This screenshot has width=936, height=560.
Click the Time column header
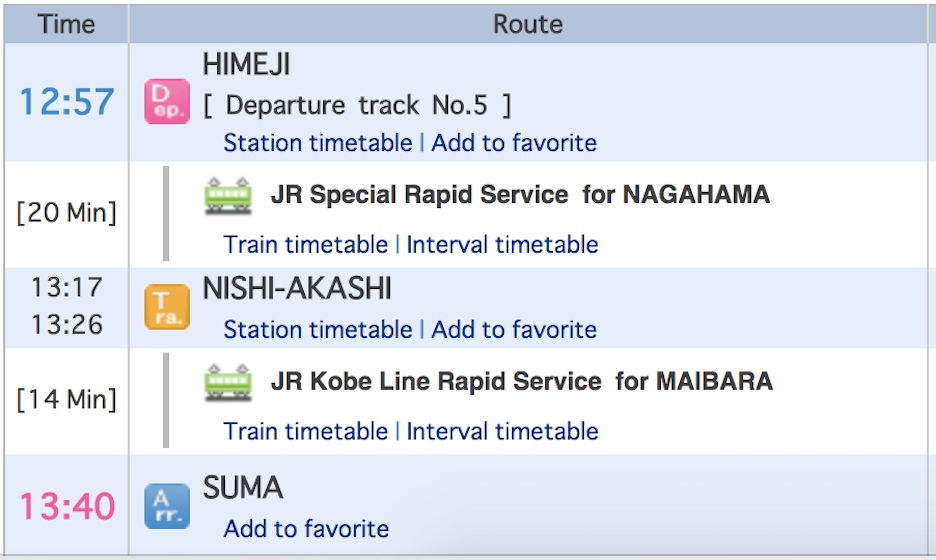pos(66,24)
